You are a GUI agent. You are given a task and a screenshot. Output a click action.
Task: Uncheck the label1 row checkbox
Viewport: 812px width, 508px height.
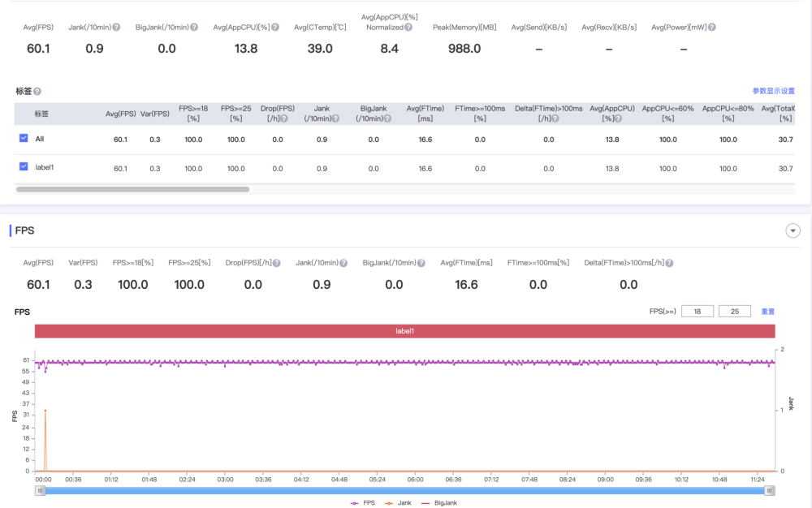click(x=24, y=167)
